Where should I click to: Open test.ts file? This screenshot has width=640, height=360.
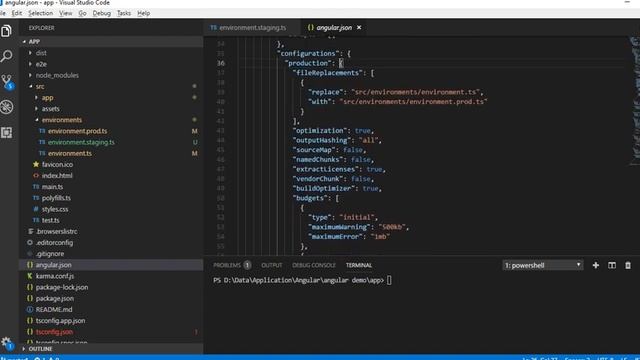pos(51,220)
